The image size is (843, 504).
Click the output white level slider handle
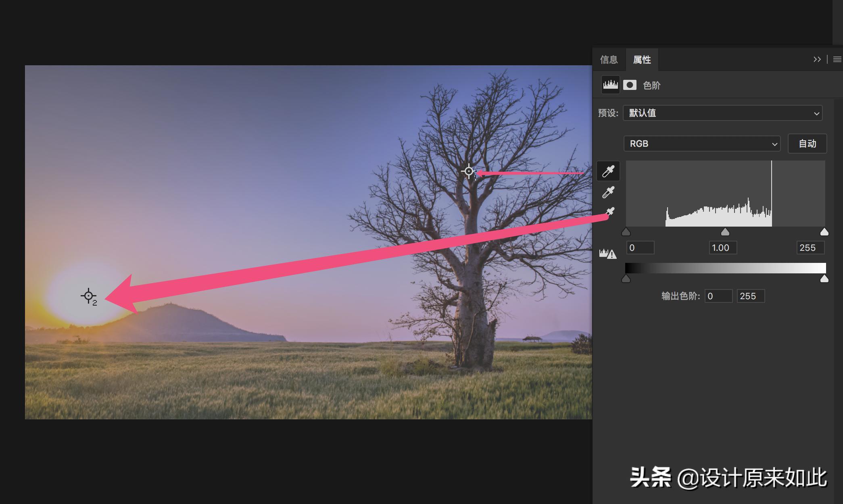[x=824, y=279]
